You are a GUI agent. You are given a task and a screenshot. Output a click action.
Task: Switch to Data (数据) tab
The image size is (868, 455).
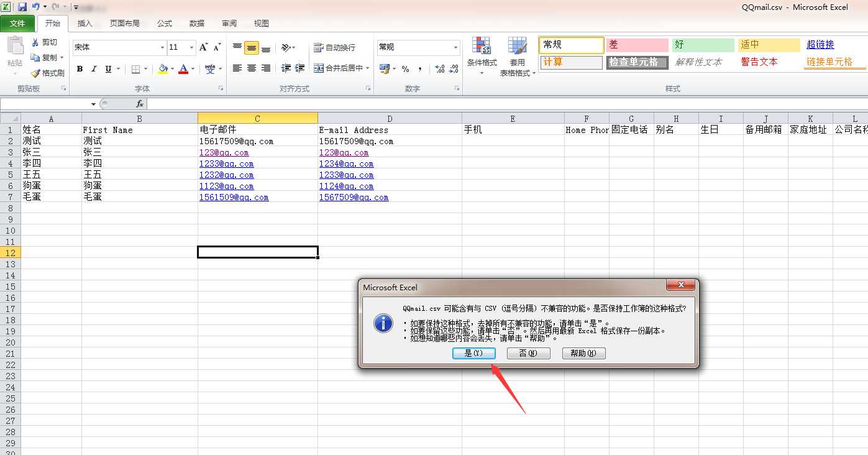pos(197,24)
